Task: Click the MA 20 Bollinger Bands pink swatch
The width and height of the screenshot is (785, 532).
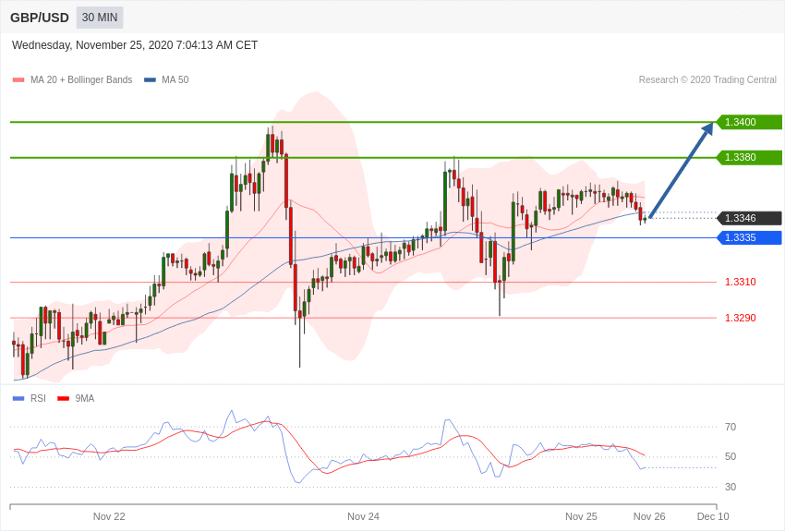Action: [18, 80]
